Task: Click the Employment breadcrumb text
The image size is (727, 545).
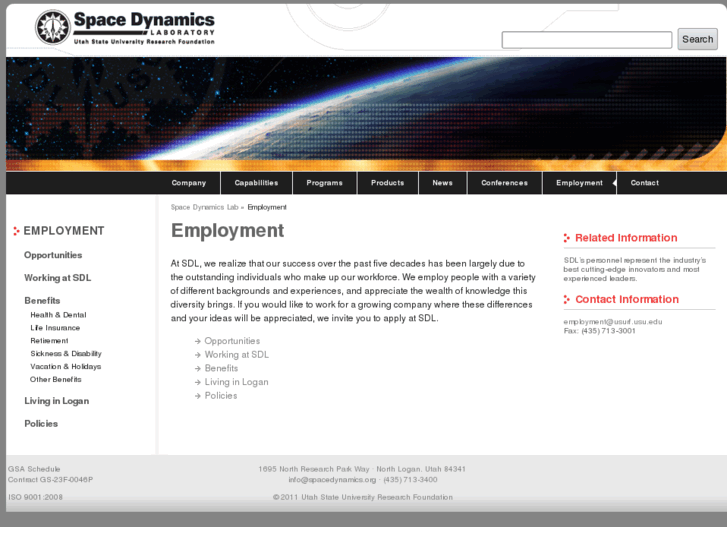Action: [x=267, y=207]
